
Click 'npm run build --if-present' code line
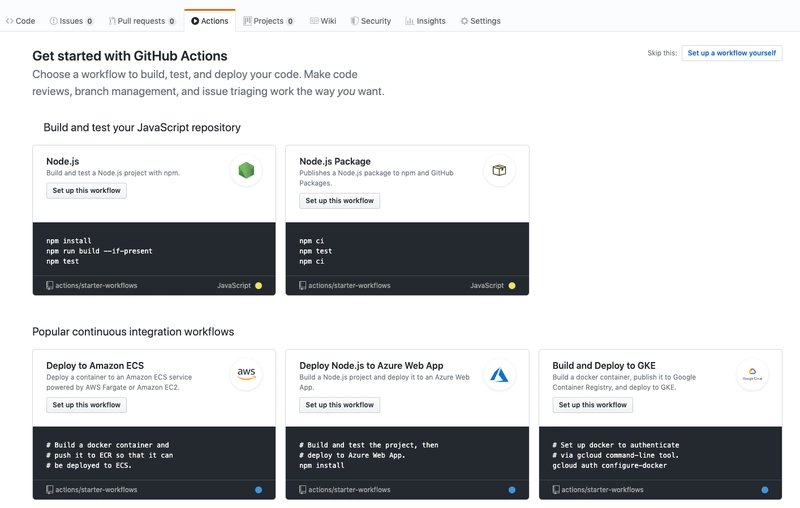[x=99, y=251]
